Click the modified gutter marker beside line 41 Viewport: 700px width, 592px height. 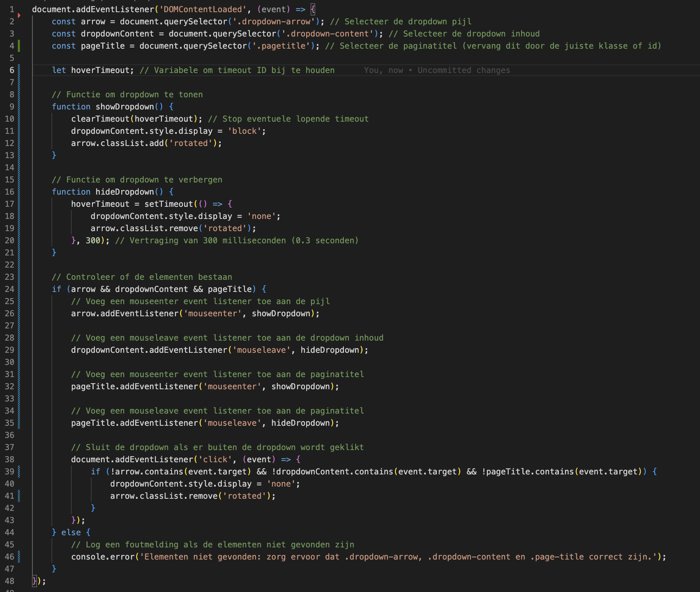pyautogui.click(x=19, y=496)
